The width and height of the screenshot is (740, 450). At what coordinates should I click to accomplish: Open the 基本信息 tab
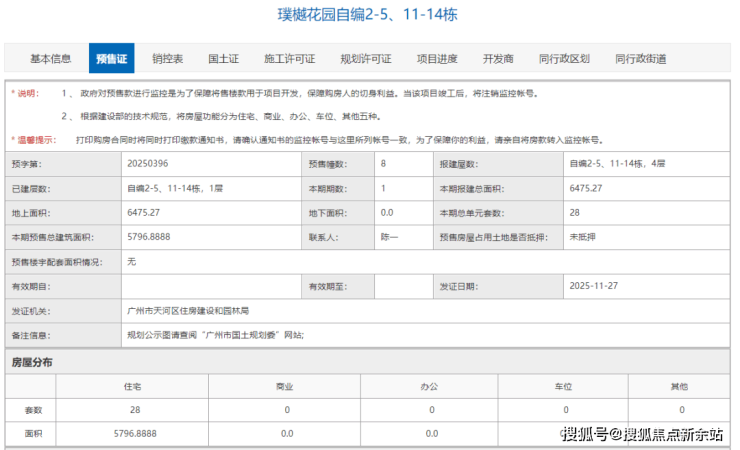[50, 59]
